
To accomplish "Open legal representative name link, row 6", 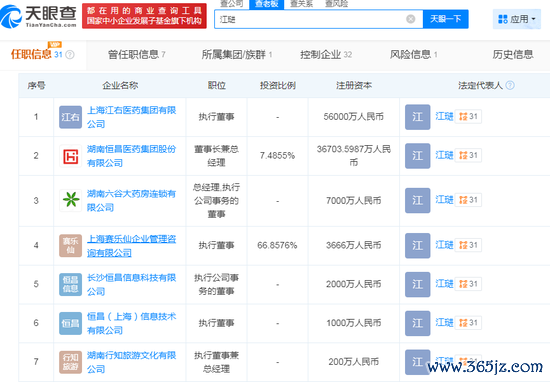I will coord(444,322).
